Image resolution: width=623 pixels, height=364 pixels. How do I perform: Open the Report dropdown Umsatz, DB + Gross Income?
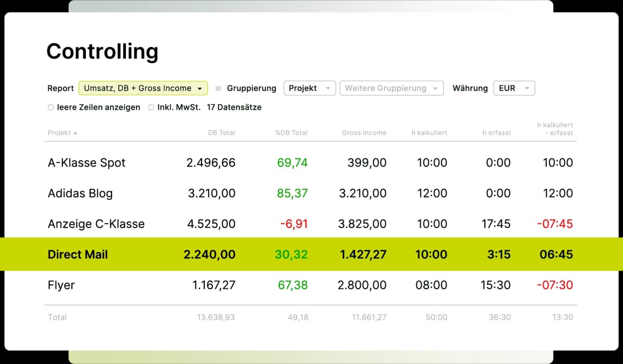point(143,88)
